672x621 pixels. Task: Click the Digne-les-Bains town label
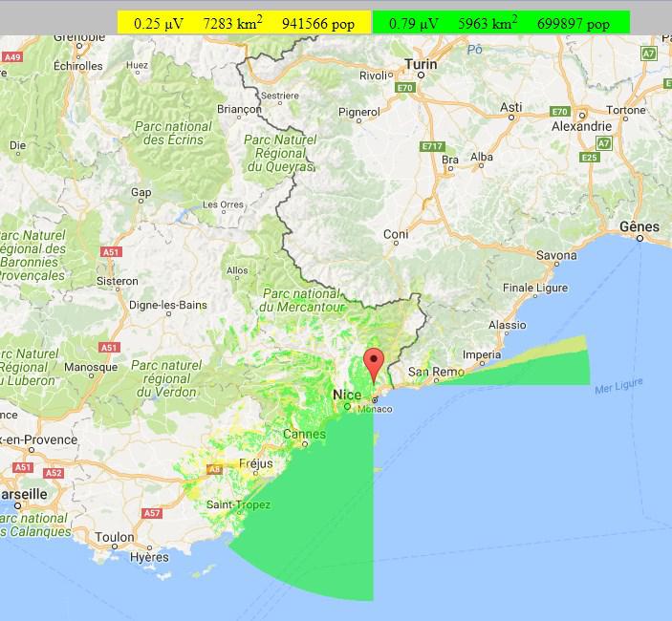[x=167, y=306]
